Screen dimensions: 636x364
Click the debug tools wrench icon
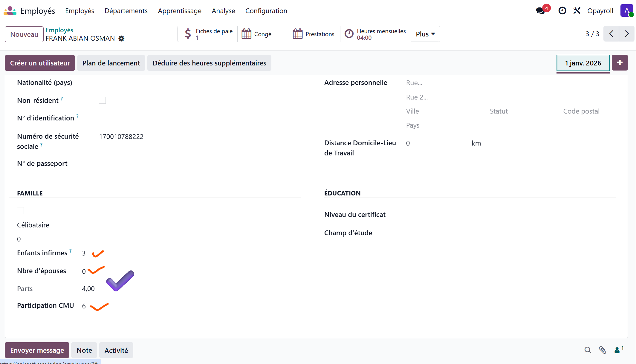click(577, 11)
